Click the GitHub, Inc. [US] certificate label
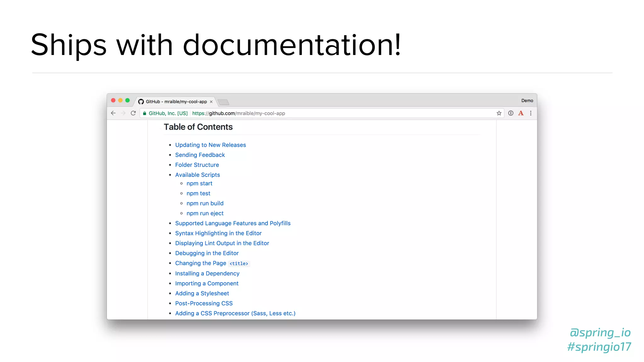 pos(168,113)
